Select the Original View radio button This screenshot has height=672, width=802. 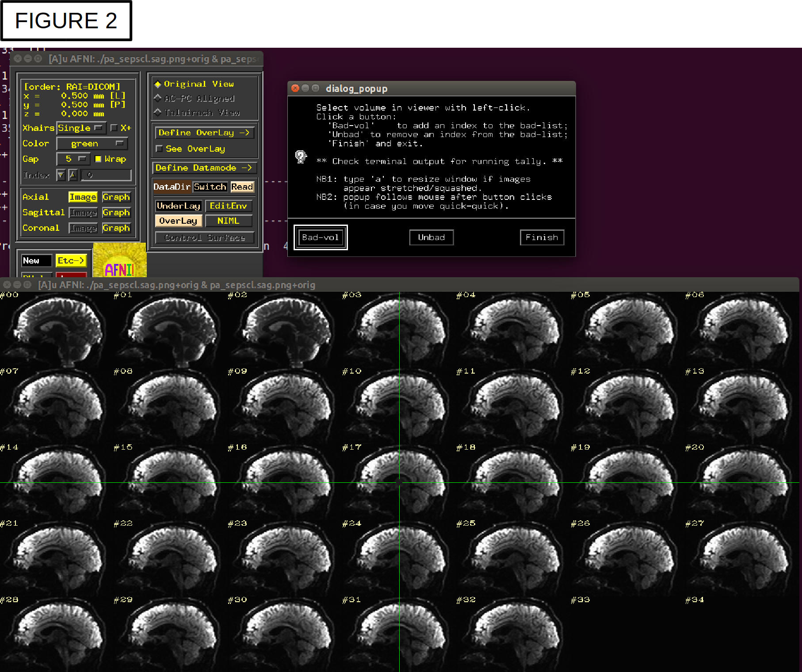(158, 84)
